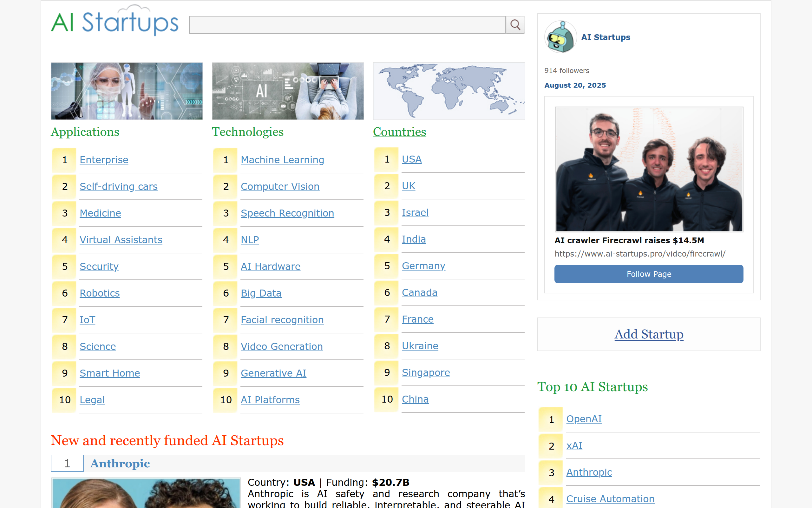This screenshot has width=812, height=508.
Task: Open the Medicine category link
Action: [100, 213]
